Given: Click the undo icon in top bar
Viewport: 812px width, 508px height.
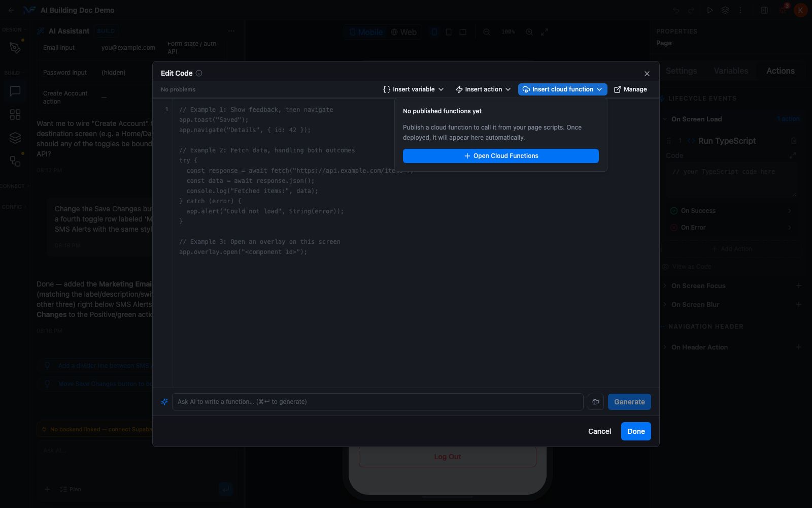Looking at the screenshot, I should point(676,10).
